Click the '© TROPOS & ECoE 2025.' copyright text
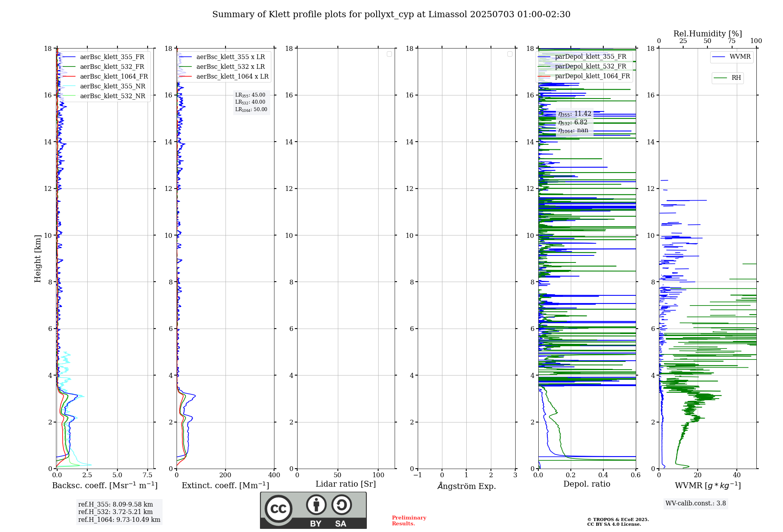 618,519
